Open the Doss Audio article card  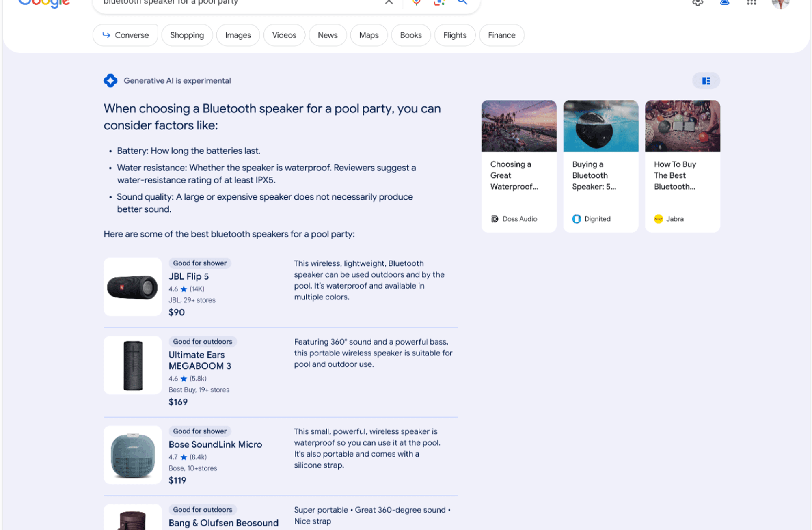click(519, 166)
